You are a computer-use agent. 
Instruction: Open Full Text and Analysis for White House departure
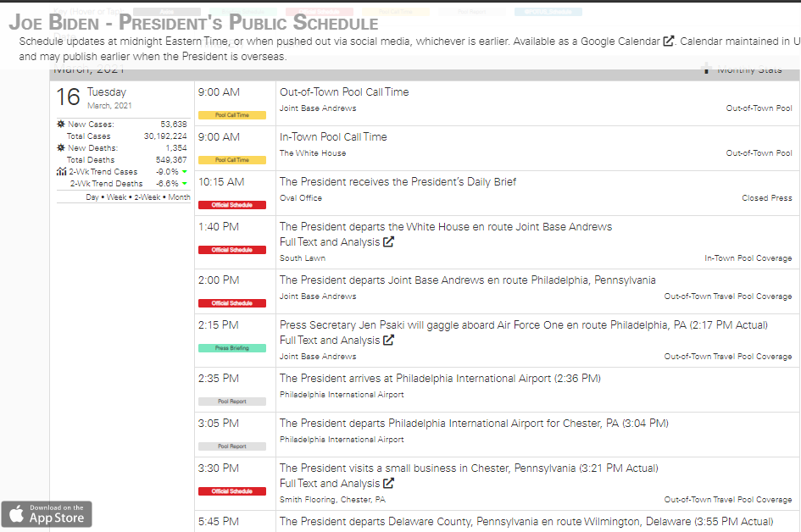330,242
